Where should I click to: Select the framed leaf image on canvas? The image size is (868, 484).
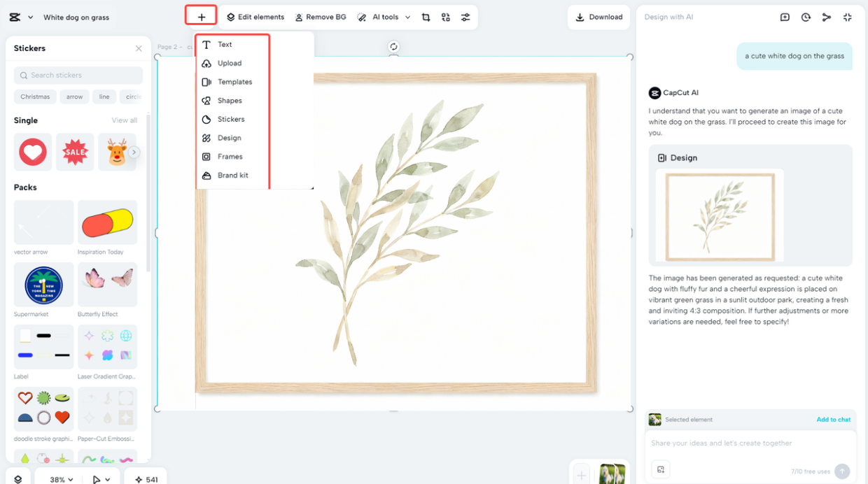(x=395, y=233)
